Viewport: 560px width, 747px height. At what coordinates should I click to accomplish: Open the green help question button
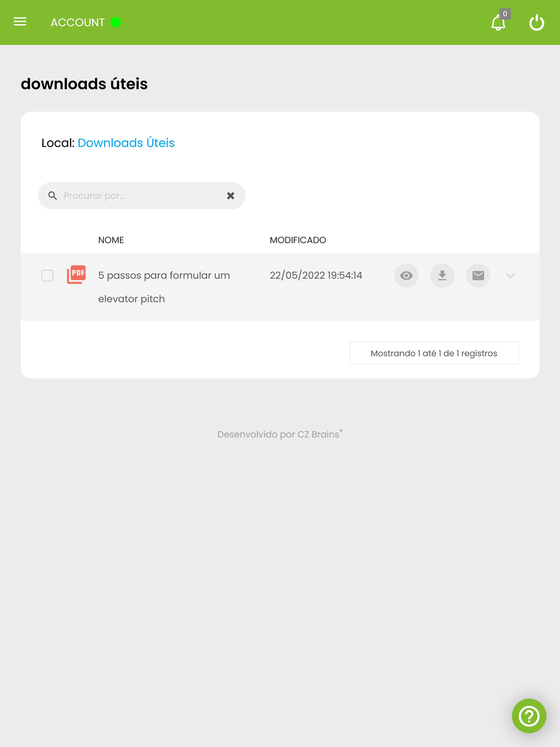[x=529, y=716]
